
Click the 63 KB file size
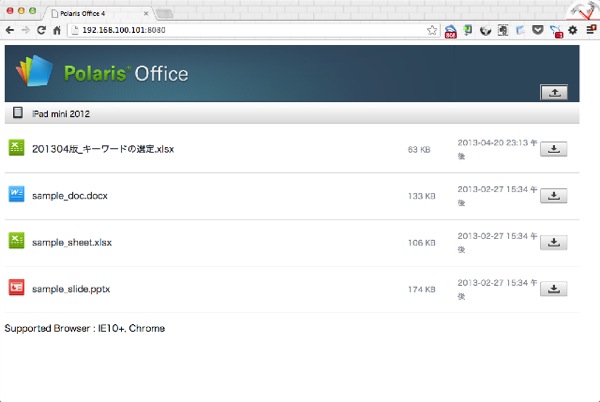[x=419, y=150]
